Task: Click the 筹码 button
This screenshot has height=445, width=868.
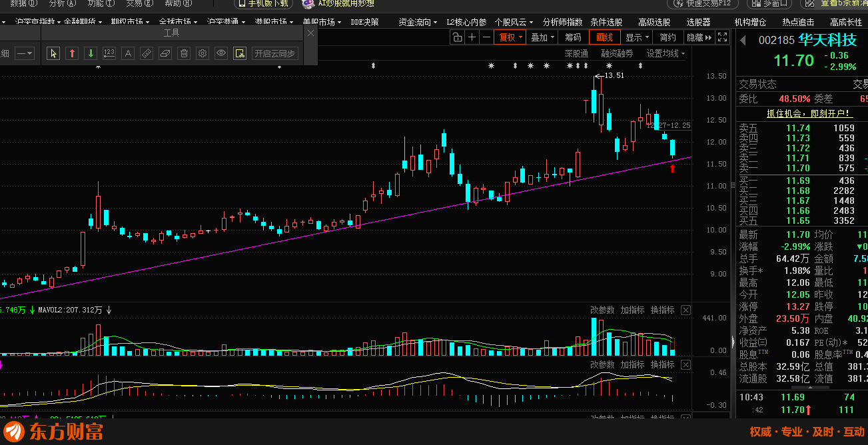Action: tap(573, 37)
